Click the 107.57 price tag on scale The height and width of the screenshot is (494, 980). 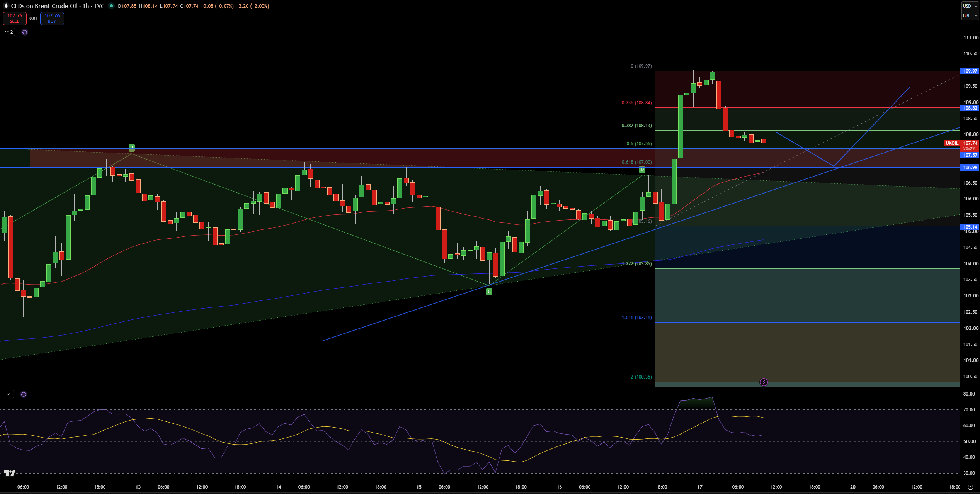970,155
